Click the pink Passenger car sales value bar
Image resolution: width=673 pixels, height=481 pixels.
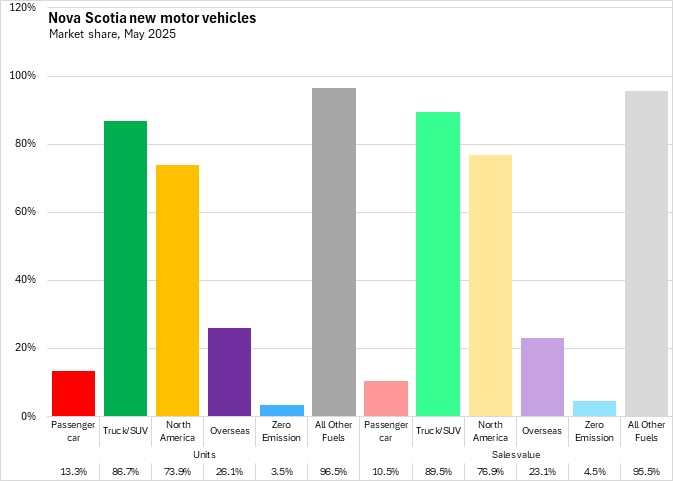(386, 398)
